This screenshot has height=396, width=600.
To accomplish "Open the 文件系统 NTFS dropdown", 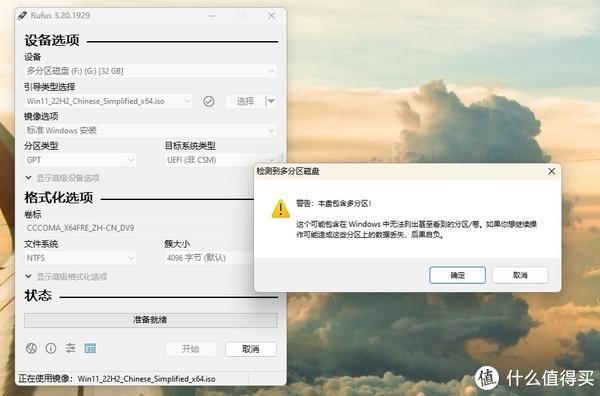I will (80, 258).
